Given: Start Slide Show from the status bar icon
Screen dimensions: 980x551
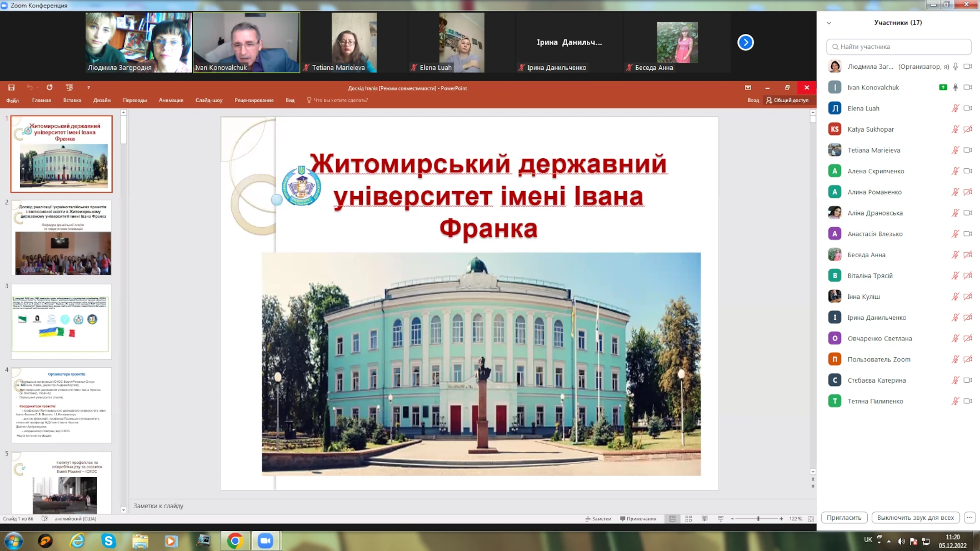Looking at the screenshot, I should [721, 519].
